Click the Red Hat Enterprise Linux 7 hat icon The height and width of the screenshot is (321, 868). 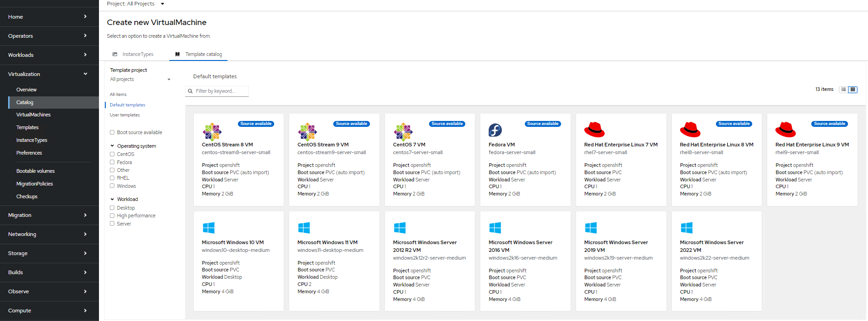(594, 130)
